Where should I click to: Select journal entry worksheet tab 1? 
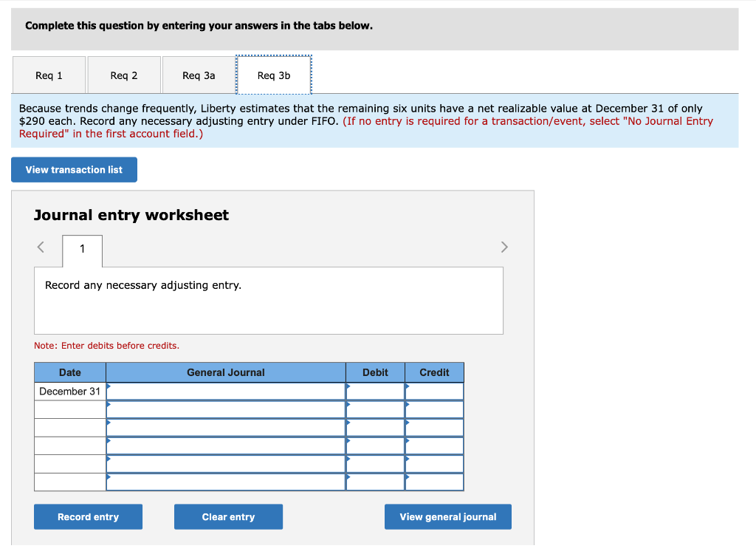[x=83, y=250]
